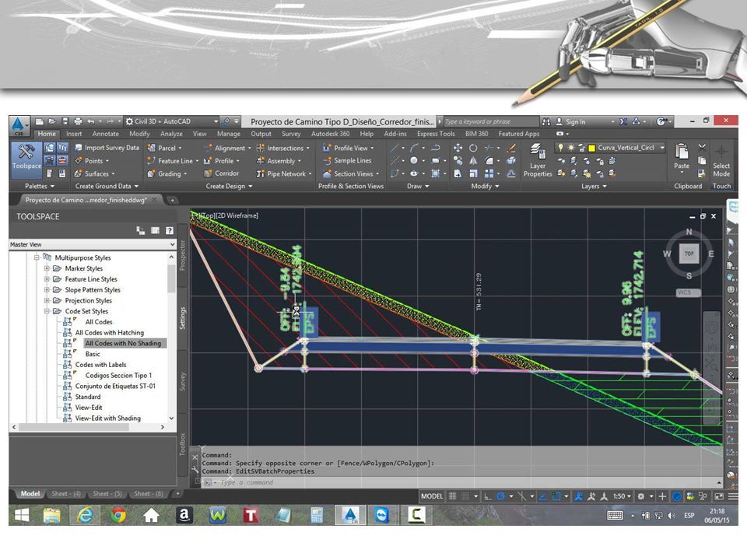Open the Toolspace help icon

(169, 230)
